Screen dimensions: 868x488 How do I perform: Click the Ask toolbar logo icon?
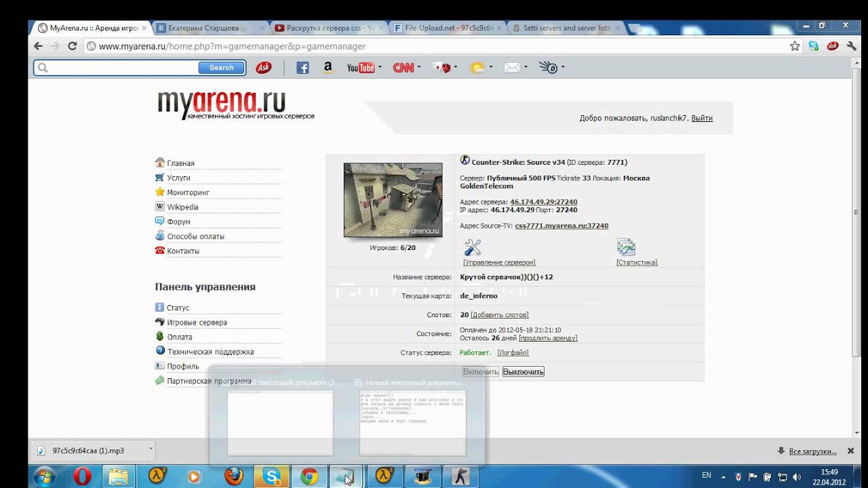(x=264, y=67)
